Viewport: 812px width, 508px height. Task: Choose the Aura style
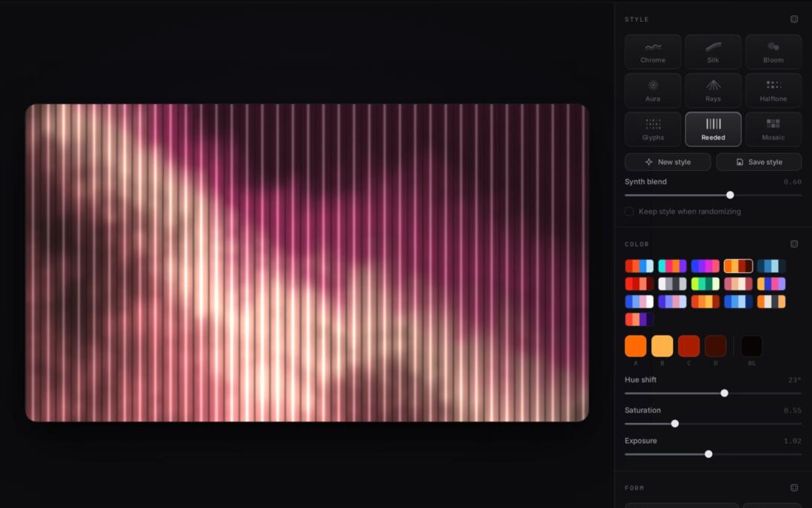[653, 91]
